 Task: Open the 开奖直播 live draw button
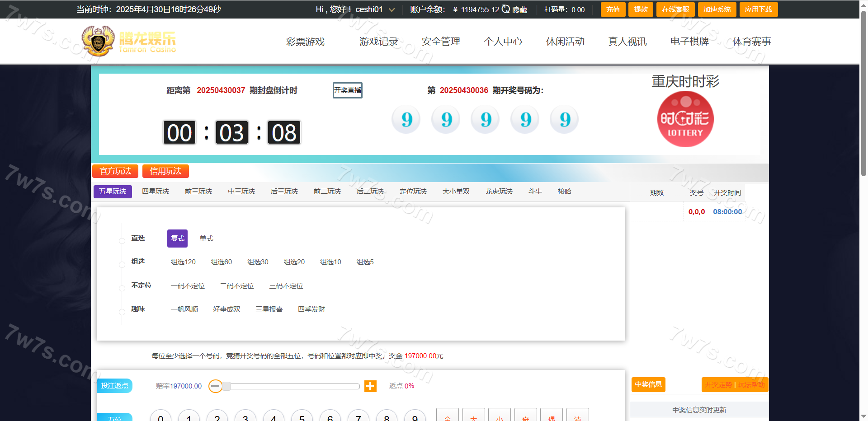[x=347, y=90]
